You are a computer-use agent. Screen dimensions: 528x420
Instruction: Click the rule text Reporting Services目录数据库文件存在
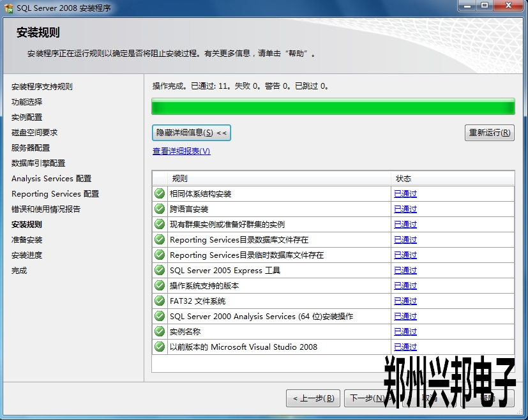[x=239, y=239]
